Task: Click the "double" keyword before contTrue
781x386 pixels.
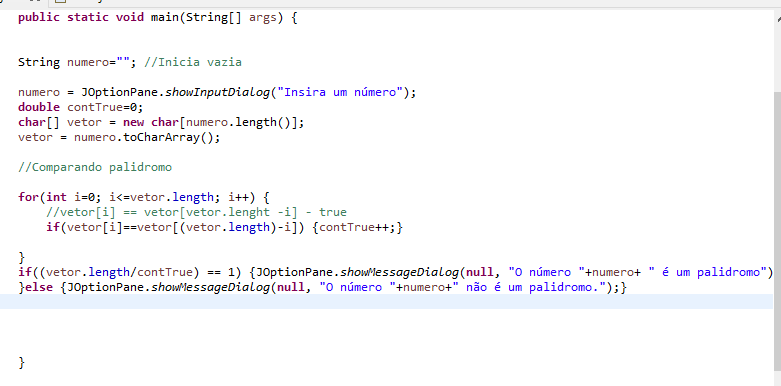Action: 39,107
